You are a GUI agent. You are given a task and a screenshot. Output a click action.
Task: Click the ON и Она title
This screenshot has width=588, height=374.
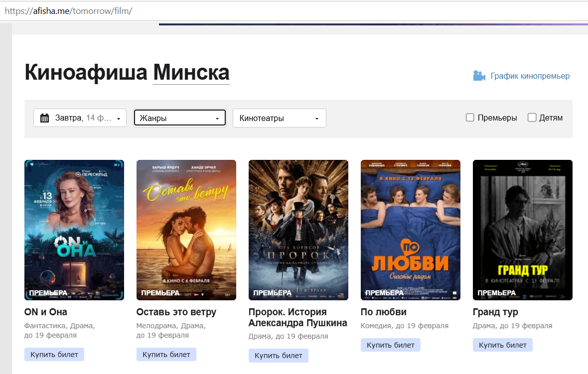[x=46, y=312]
